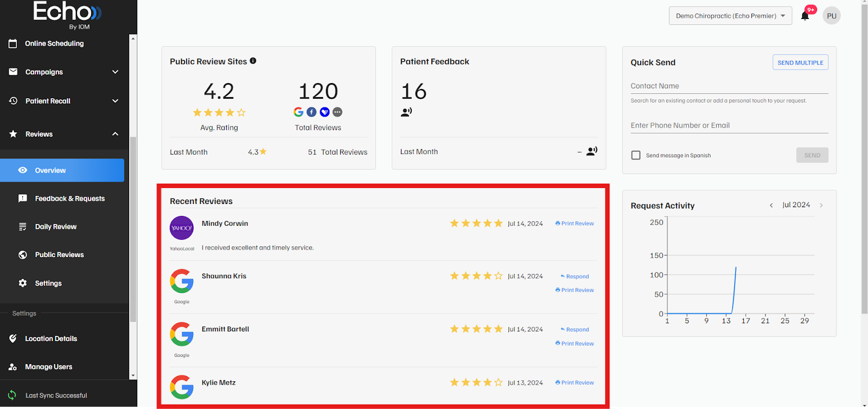Print Shaunna Kris's review
The image size is (868, 409).
pyautogui.click(x=575, y=290)
